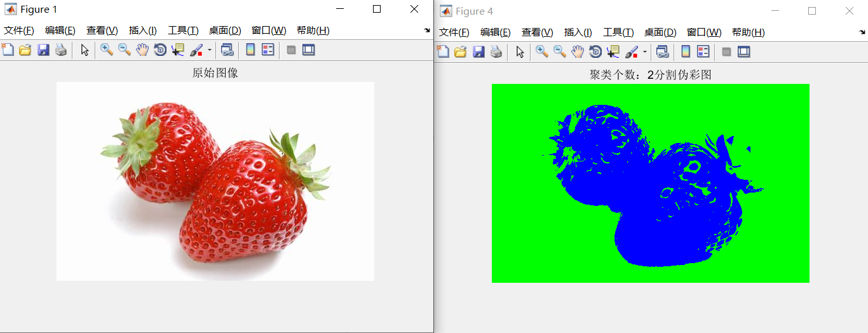Click the MATLAB logo in Figure 1 title bar
868x333 pixels.
click(x=11, y=9)
